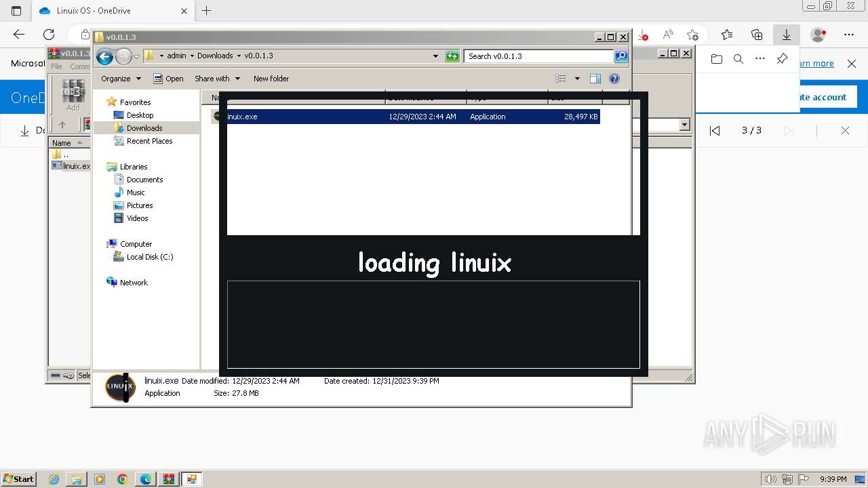The width and height of the screenshot is (868, 488).
Task: Expand the Downloads breadcrumb arrow
Action: pyautogui.click(x=239, y=56)
